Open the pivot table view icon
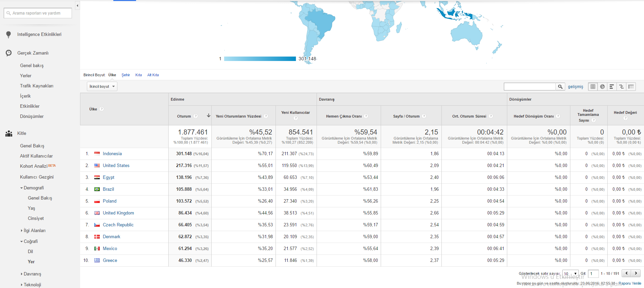Image resolution: width=644 pixels, height=288 pixels. (631, 87)
